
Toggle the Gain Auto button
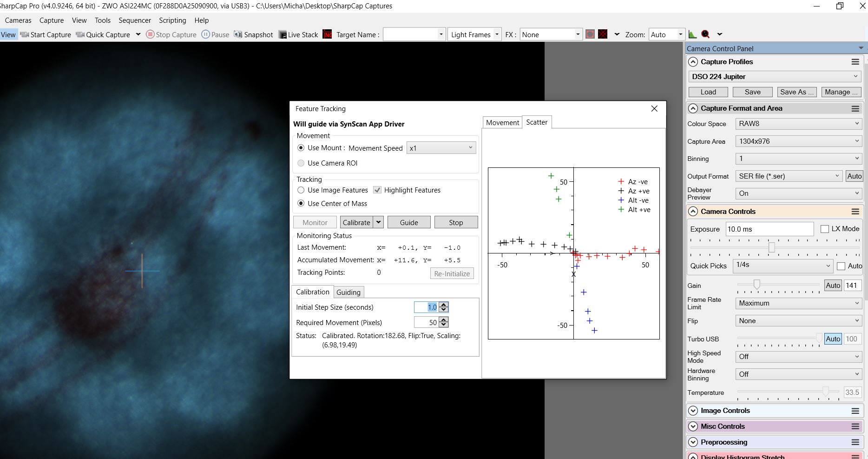833,286
